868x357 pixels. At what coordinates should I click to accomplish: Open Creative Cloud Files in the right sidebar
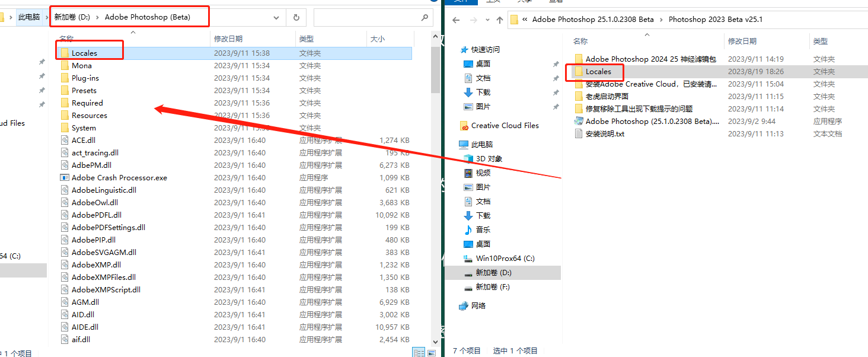coord(505,125)
